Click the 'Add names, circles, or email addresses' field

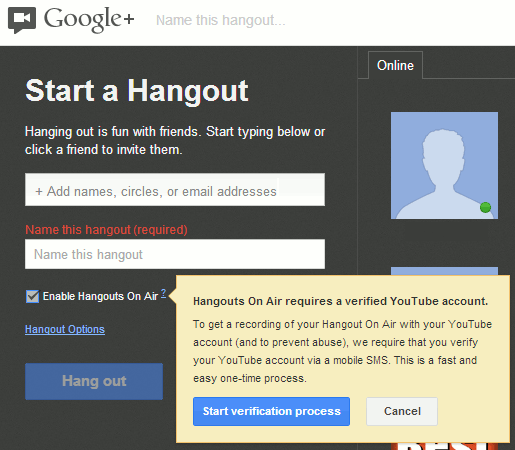click(x=175, y=190)
